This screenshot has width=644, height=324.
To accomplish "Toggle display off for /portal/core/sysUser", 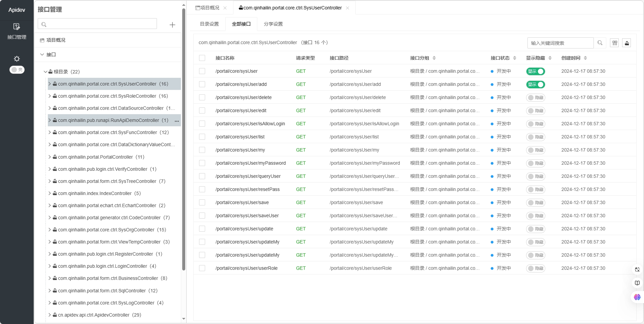I will [x=535, y=71].
